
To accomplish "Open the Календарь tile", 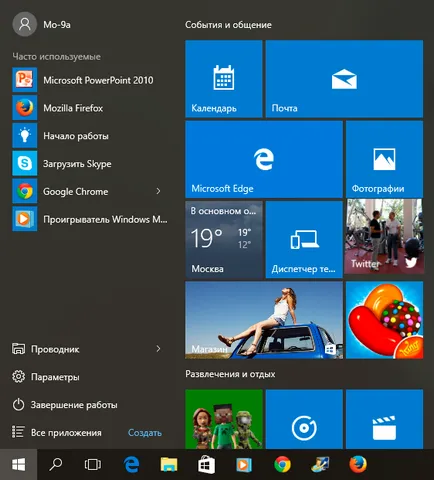I will tap(224, 79).
